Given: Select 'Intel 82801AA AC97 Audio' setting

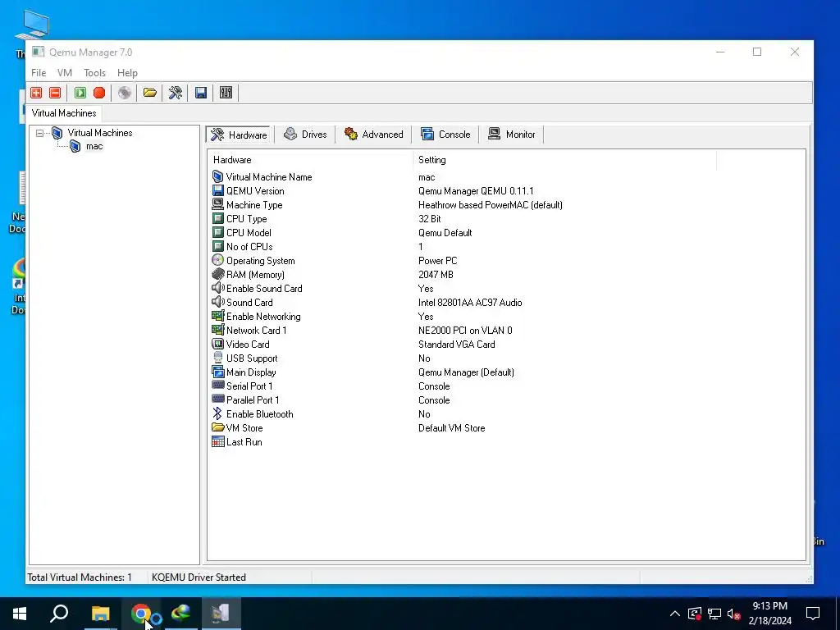Looking at the screenshot, I should click(470, 303).
